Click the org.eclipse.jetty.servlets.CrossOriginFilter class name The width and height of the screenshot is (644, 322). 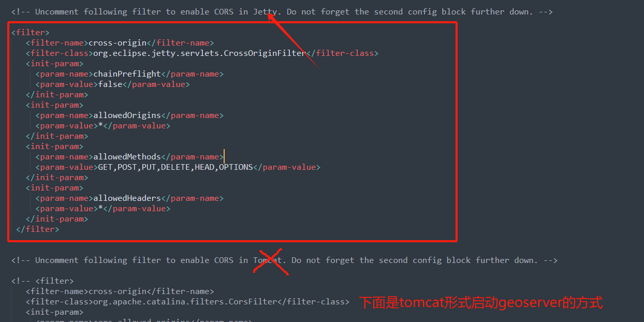pos(199,53)
